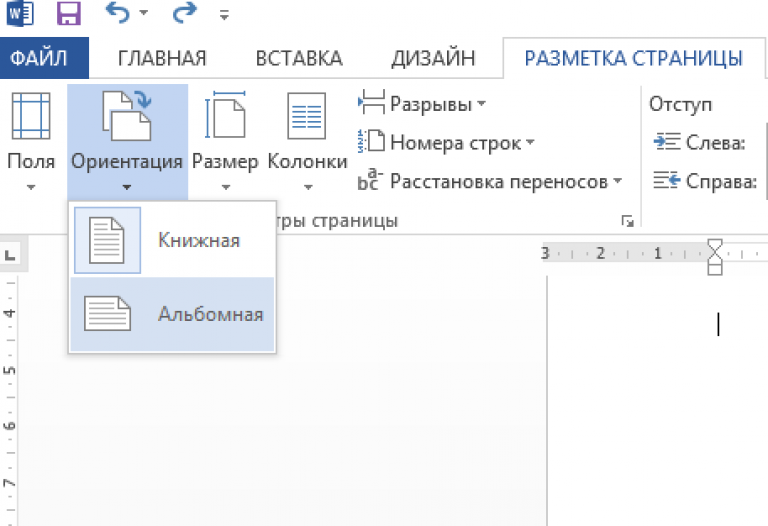Choose Книжная portrait orientation
The height and width of the screenshot is (526, 768).
(172, 240)
